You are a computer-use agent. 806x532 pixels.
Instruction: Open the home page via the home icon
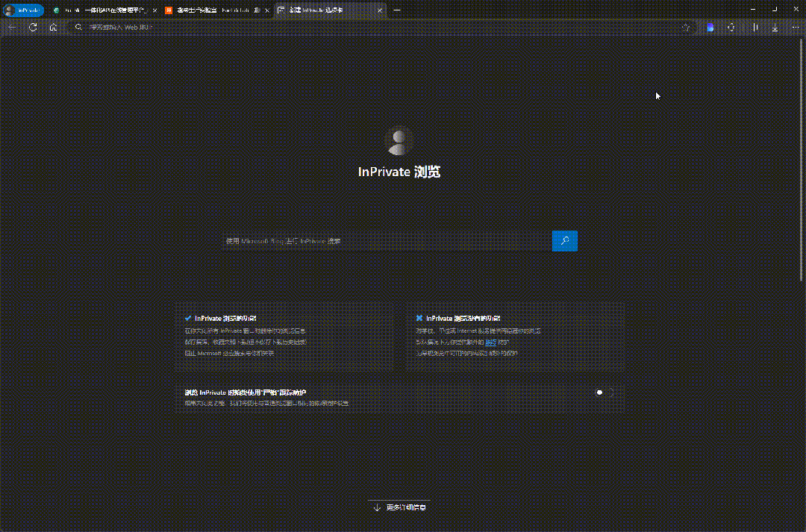coord(53,28)
